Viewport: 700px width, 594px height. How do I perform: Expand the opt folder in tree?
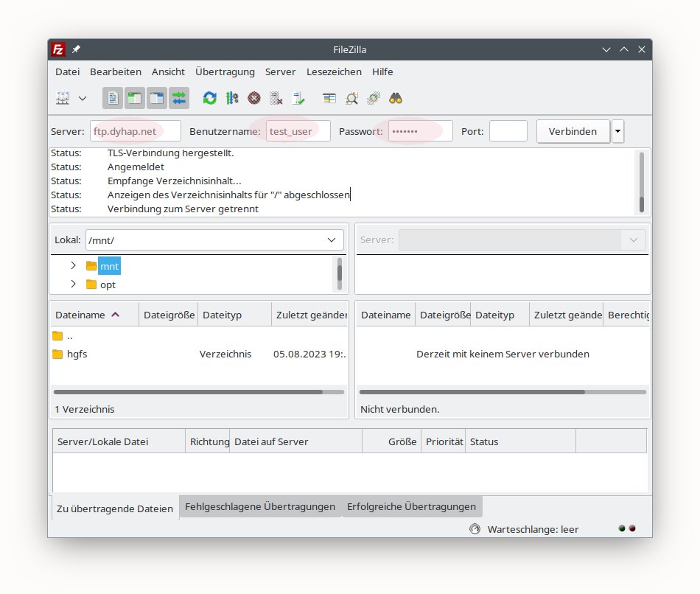pos(73,284)
